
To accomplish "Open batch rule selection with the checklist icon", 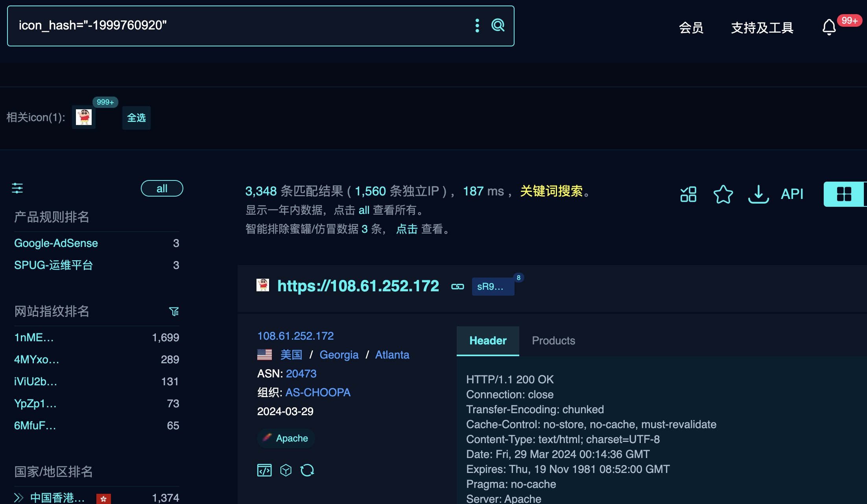I will point(688,194).
